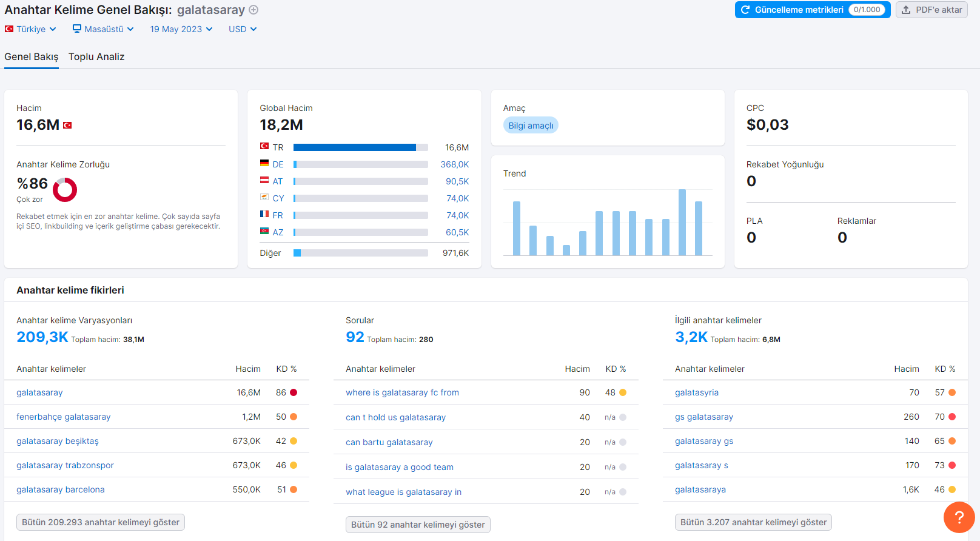Click the first bar in Trend chart
This screenshot has height=541, width=980.
[517, 228]
